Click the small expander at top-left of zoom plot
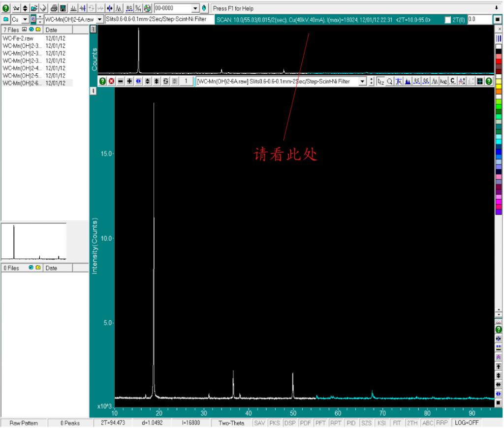Viewport: 504px width, 428px height. [93, 91]
